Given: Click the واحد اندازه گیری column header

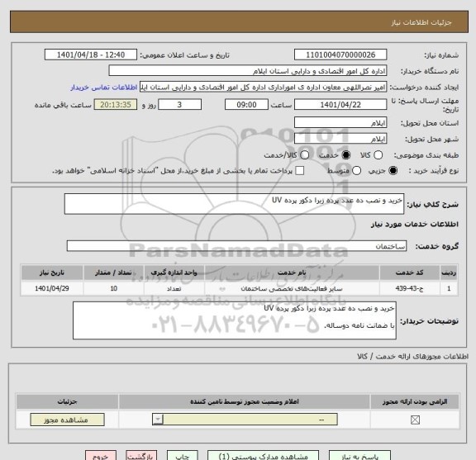Looking at the screenshot, I should 174,273.
